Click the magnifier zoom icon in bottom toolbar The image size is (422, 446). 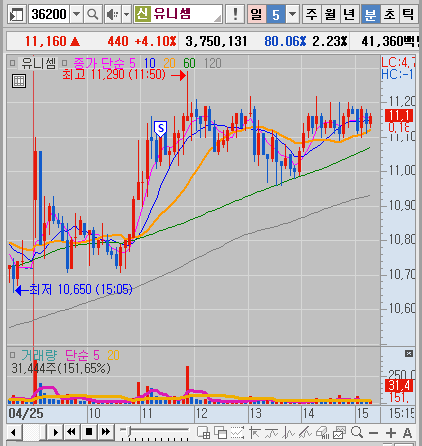click(x=357, y=432)
